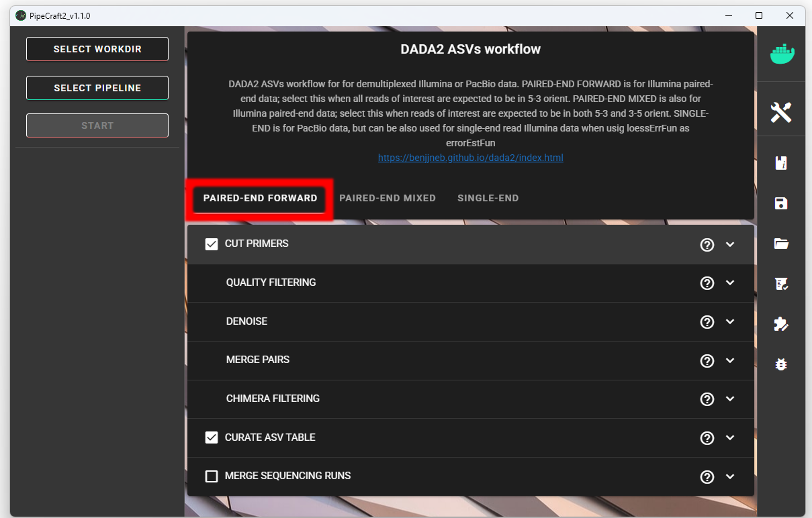Show help for DENOISE step
Image resolution: width=812 pixels, height=518 pixels.
click(x=707, y=322)
